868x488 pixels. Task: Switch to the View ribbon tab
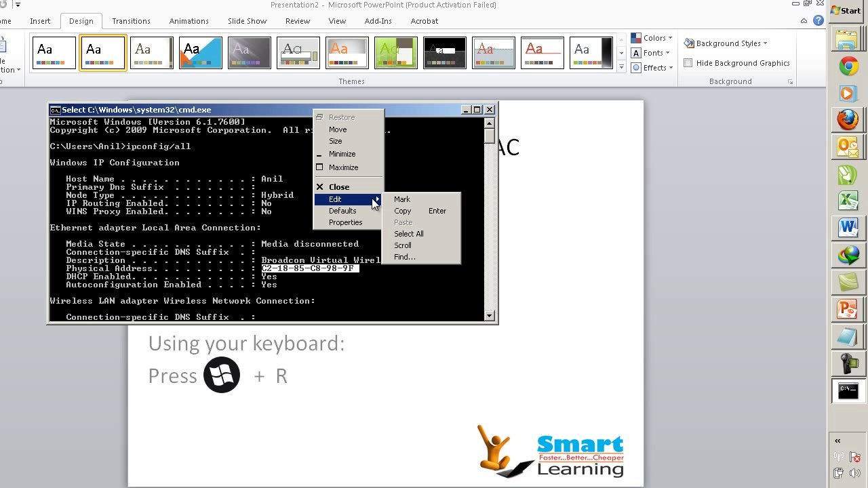[x=337, y=21]
